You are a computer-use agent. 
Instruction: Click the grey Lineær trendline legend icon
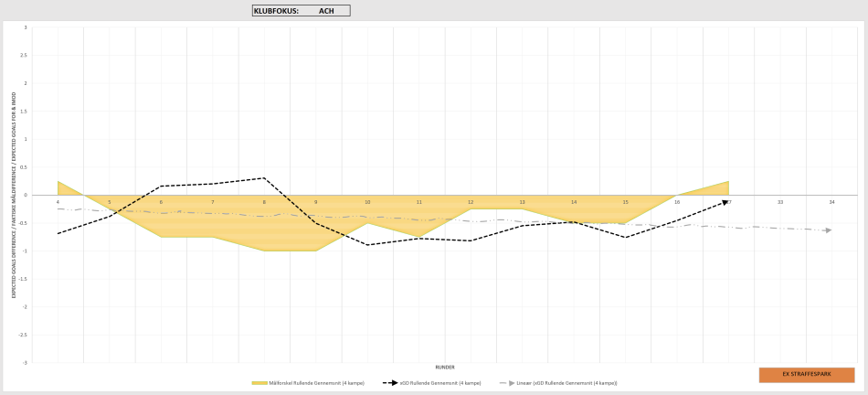(x=507, y=383)
